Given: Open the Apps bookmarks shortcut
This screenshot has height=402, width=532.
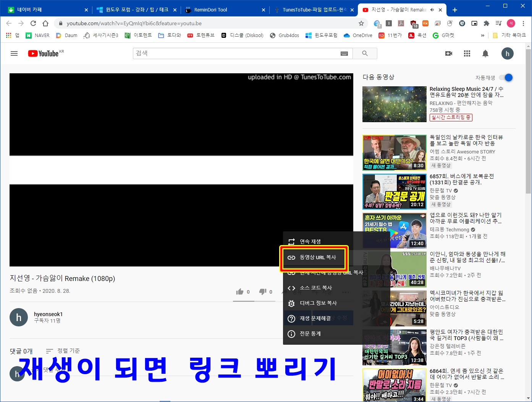Looking at the screenshot, I should pos(13,35).
